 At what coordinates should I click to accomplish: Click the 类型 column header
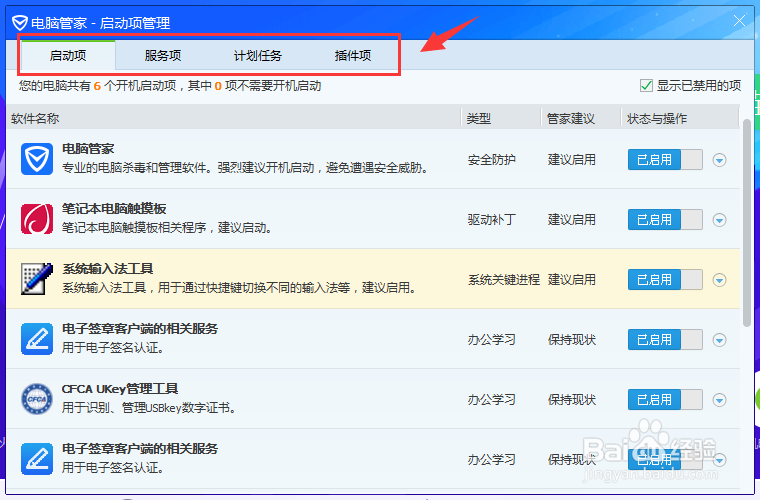(x=501, y=119)
